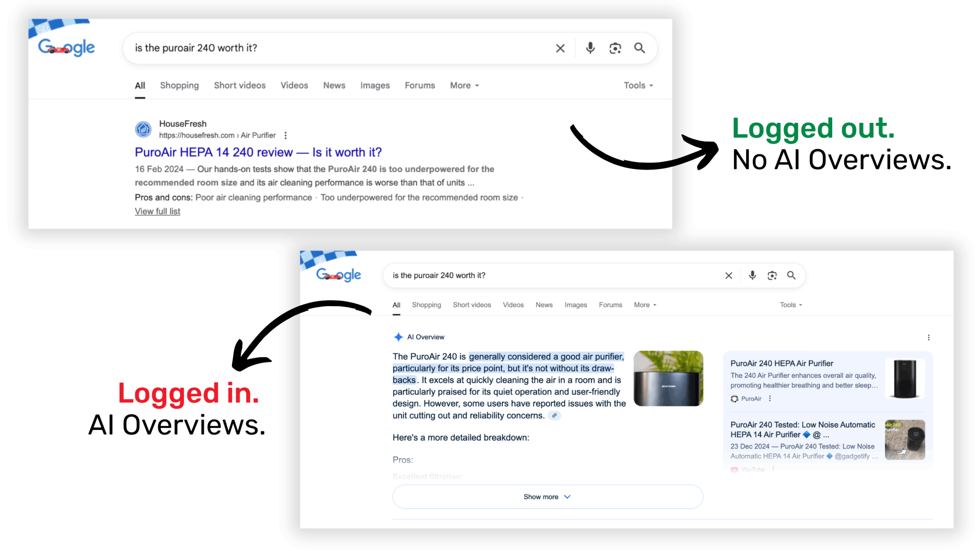Image resolution: width=980 pixels, height=551 pixels.
Task: Open the More dropdown in top results tabs
Action: pyautogui.click(x=464, y=85)
